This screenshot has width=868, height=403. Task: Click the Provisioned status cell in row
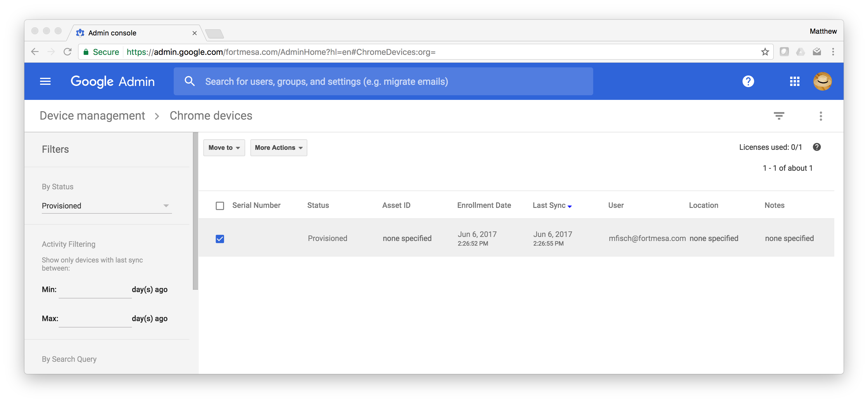pyautogui.click(x=327, y=238)
